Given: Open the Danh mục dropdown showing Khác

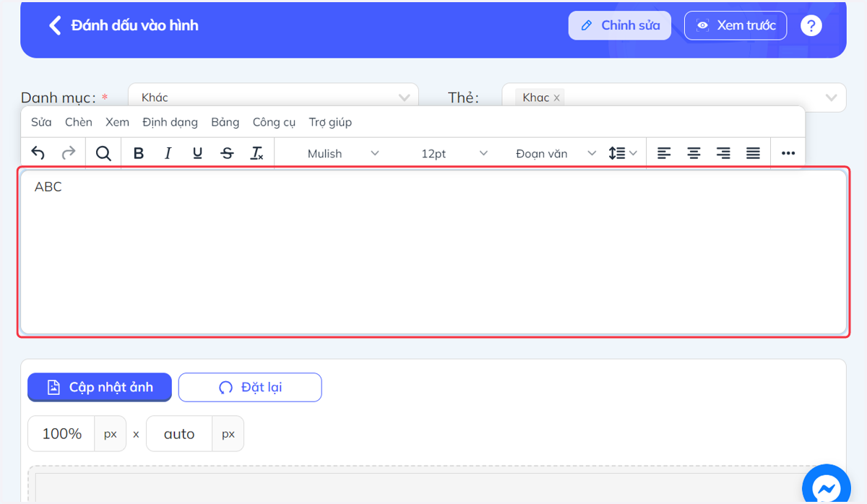Looking at the screenshot, I should (273, 97).
